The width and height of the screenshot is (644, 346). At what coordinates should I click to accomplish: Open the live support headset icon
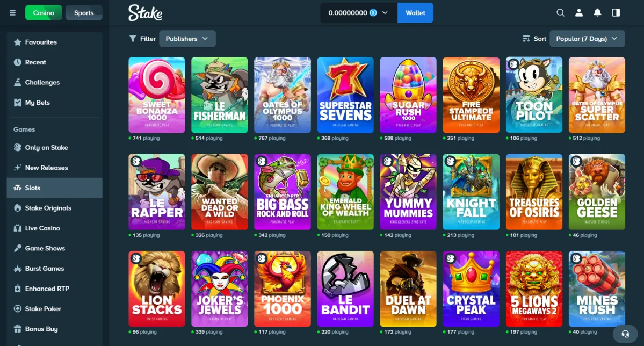pos(625,334)
